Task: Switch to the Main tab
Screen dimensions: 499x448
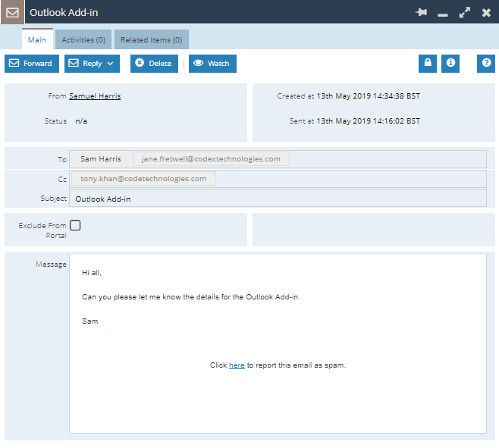Action: tap(37, 39)
